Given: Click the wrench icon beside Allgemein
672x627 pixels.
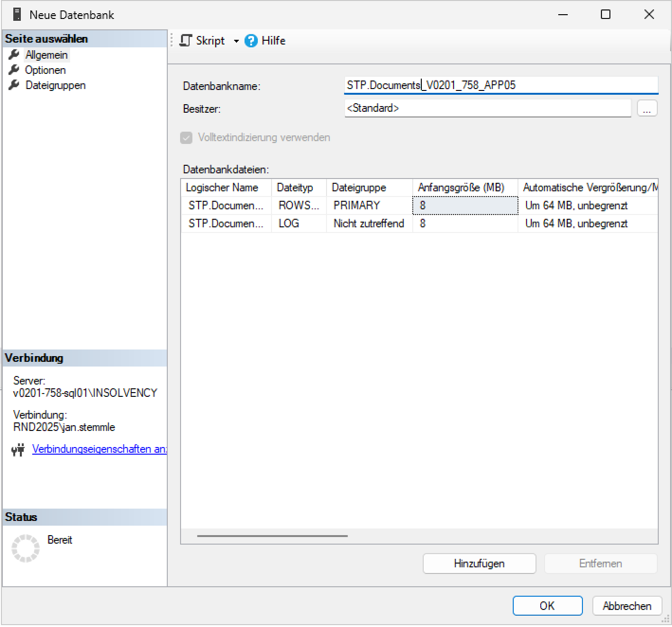Looking at the screenshot, I should tap(14, 54).
